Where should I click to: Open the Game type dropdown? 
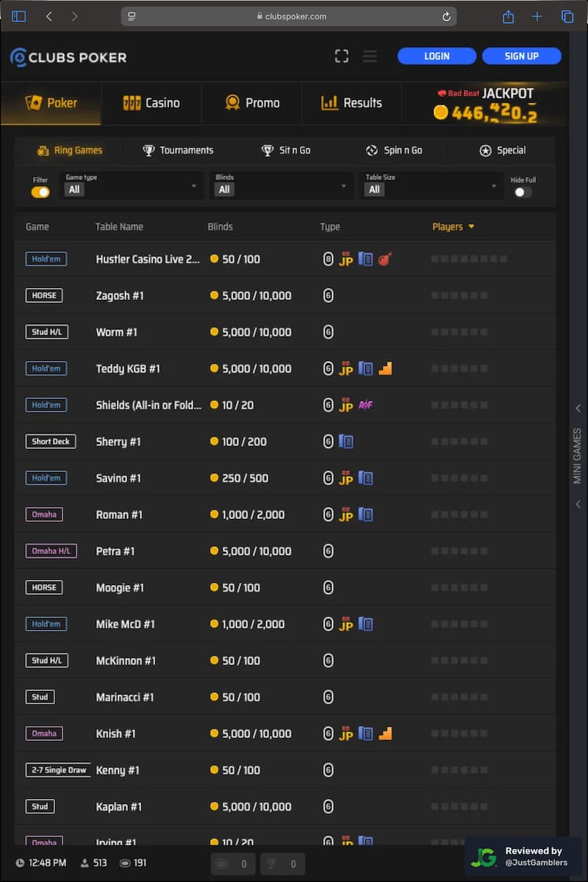coord(131,186)
